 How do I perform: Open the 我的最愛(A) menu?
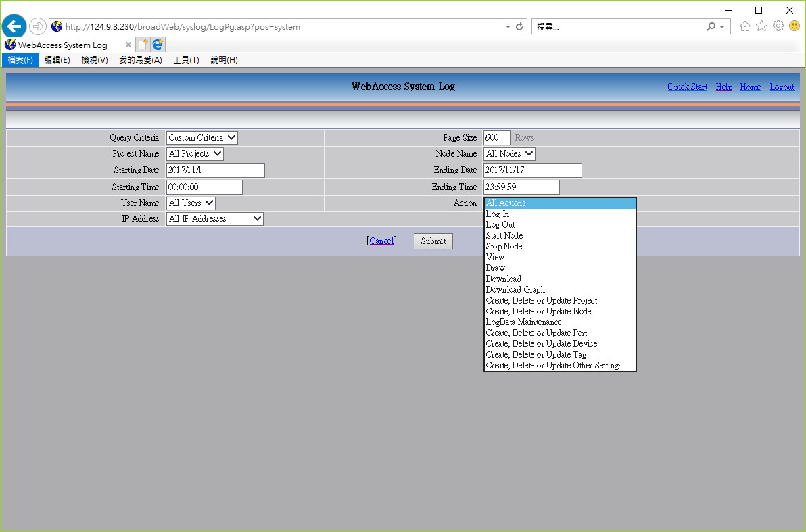point(141,60)
